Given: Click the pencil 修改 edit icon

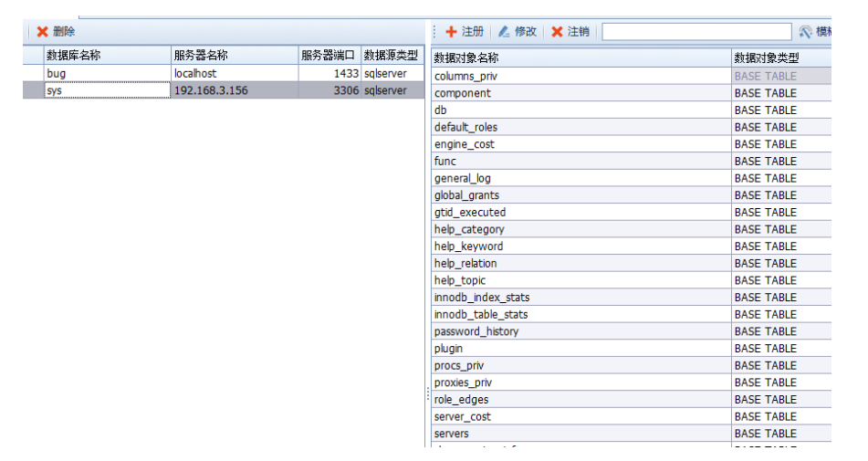Looking at the screenshot, I should 504,32.
